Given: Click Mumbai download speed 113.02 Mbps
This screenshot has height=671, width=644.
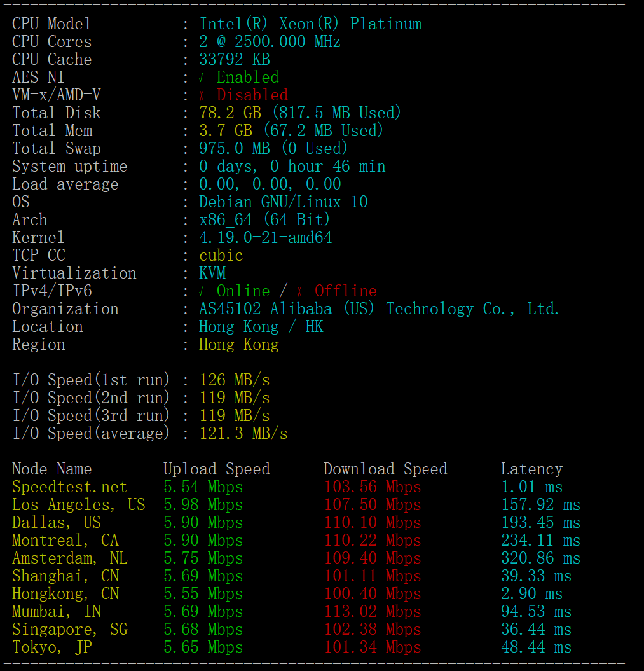Looking at the screenshot, I should (372, 612).
